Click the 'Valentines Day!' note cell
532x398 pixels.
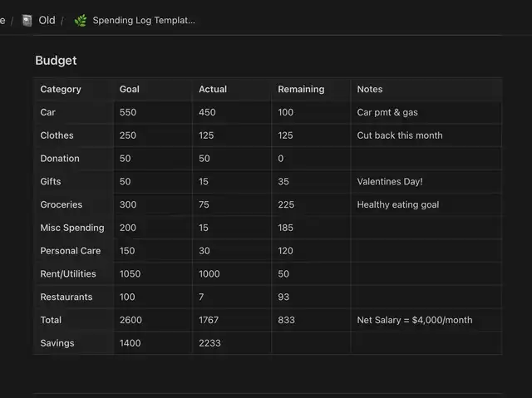click(390, 181)
